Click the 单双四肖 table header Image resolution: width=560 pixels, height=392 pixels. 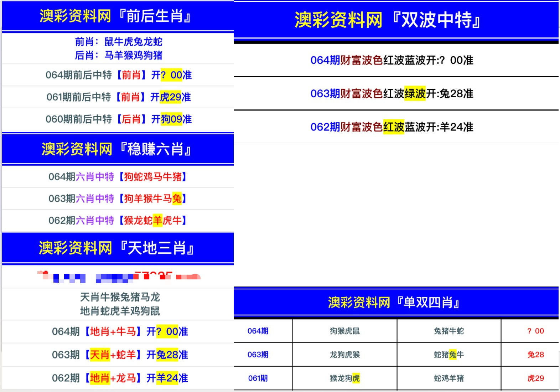(394, 303)
